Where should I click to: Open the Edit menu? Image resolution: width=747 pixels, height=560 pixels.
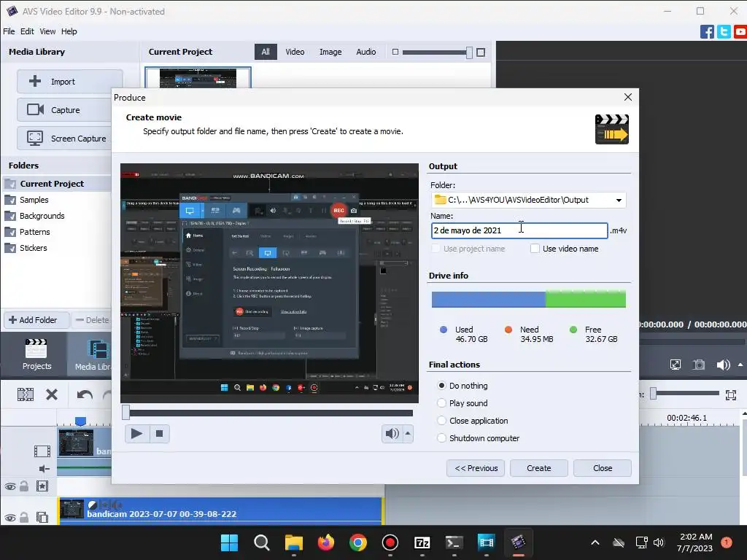[x=27, y=31]
